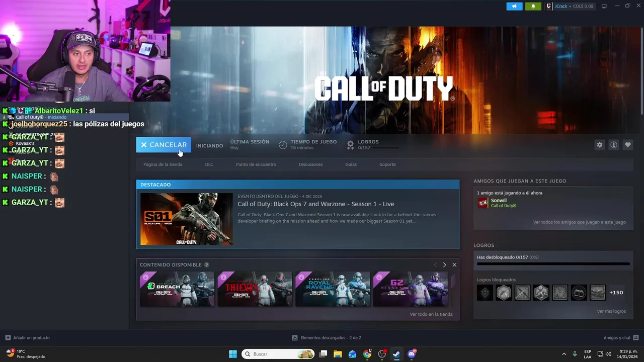Open the green notifications bell
644x362 pixels.
click(533, 6)
